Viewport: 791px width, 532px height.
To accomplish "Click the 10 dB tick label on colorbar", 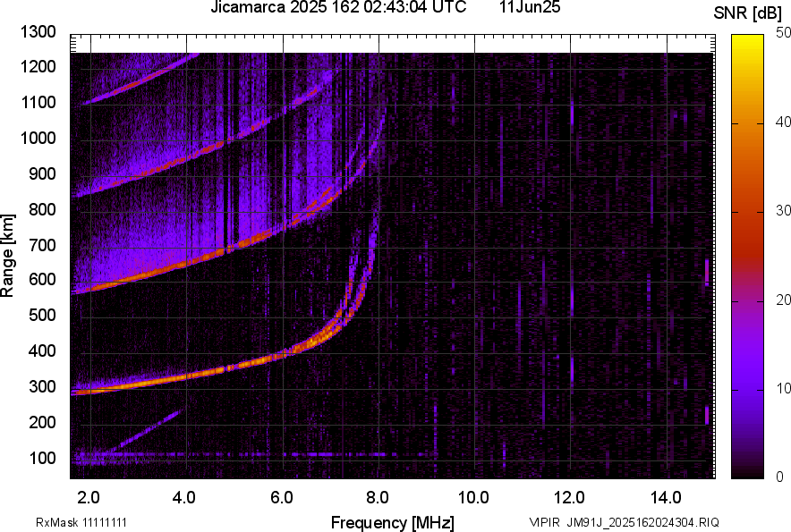I will click(783, 388).
